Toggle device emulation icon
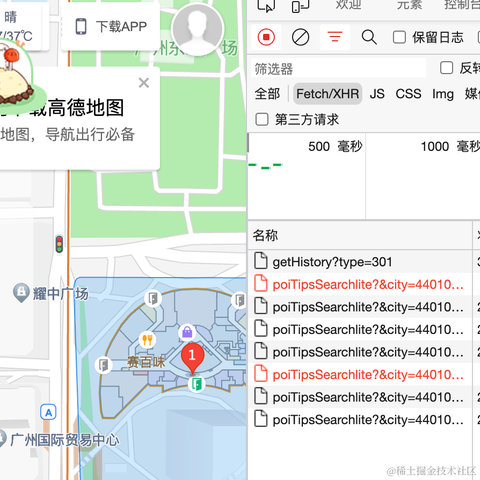The image size is (480, 480). [300, 5]
